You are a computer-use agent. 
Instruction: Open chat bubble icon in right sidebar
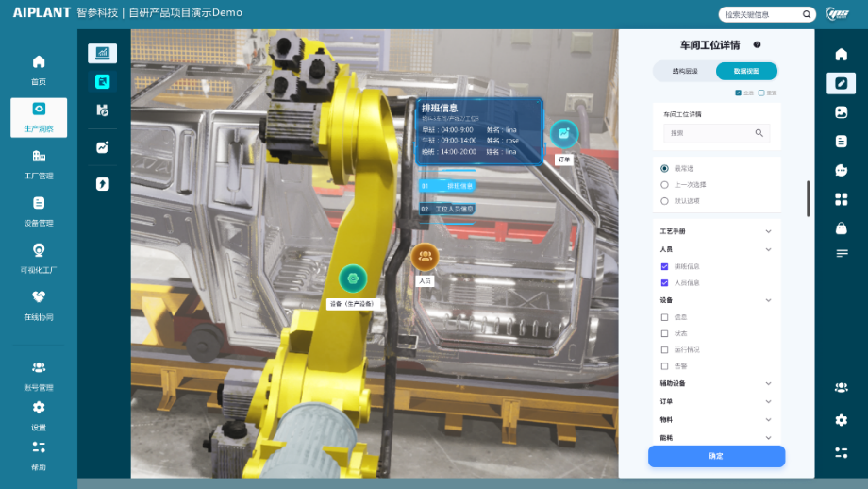pos(842,170)
